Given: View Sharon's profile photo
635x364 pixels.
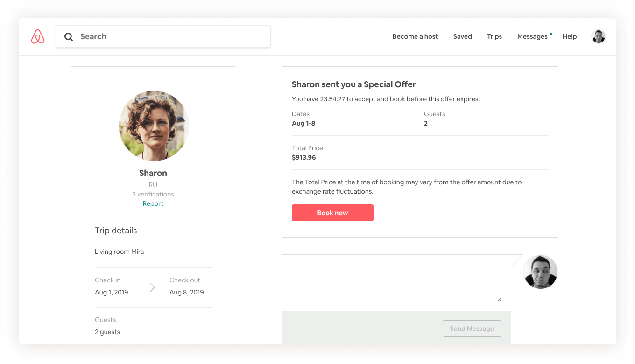Looking at the screenshot, I should click(154, 126).
